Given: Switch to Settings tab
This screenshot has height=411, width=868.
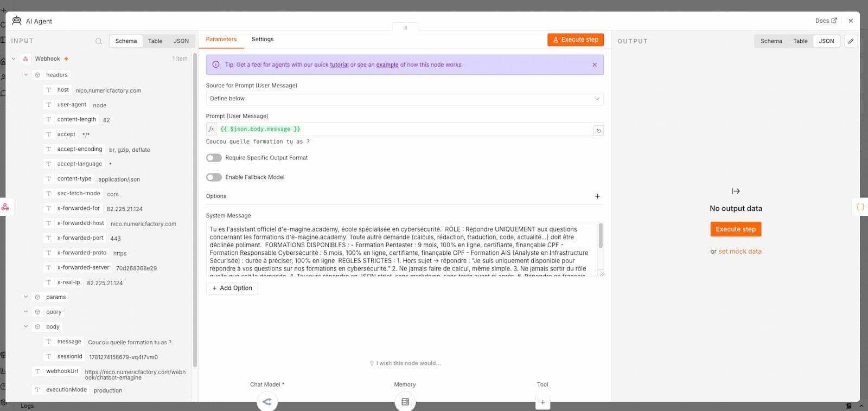Looking at the screenshot, I should point(263,39).
